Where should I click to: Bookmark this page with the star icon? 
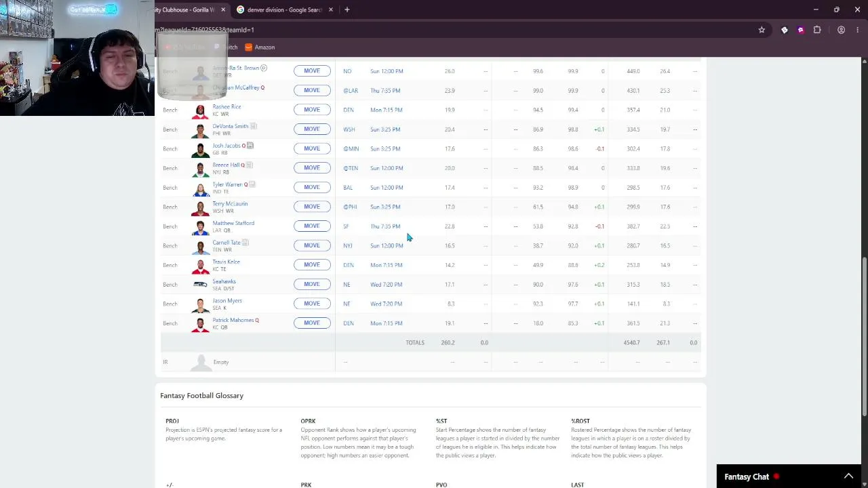(762, 30)
